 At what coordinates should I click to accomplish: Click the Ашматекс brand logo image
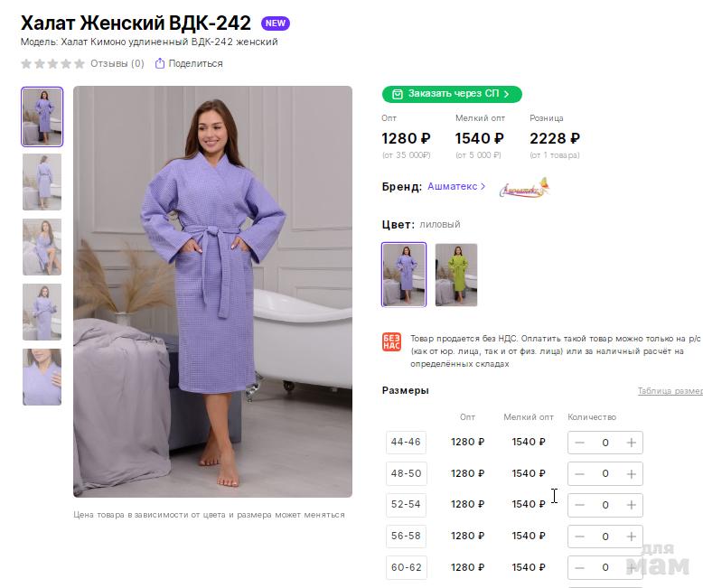click(524, 188)
